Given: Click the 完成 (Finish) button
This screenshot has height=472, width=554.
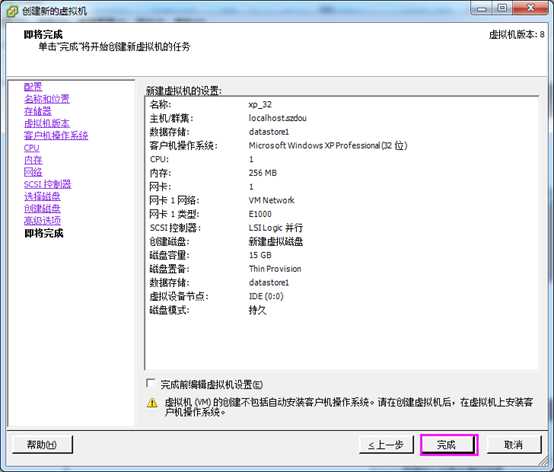Looking at the screenshot, I should coord(449,444).
